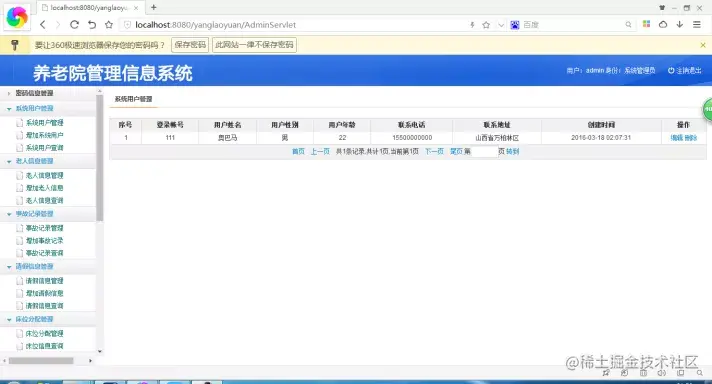Click the sidebar scrollbar up arrow
The image size is (712, 384).
click(100, 92)
